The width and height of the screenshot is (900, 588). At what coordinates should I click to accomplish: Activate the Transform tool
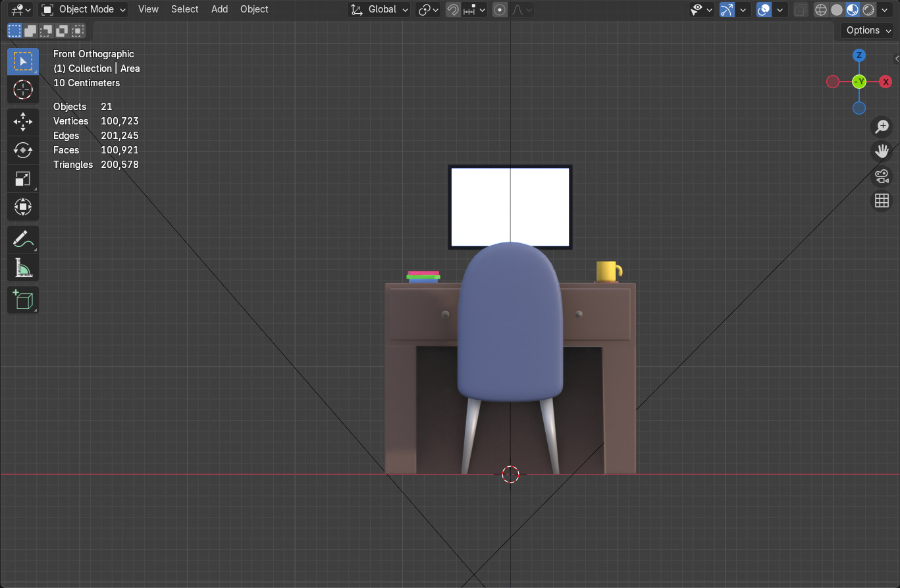click(23, 207)
